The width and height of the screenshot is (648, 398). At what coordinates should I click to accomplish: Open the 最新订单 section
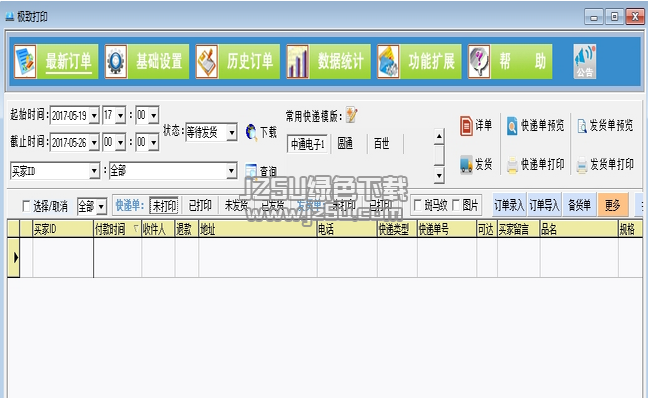[x=56, y=62]
